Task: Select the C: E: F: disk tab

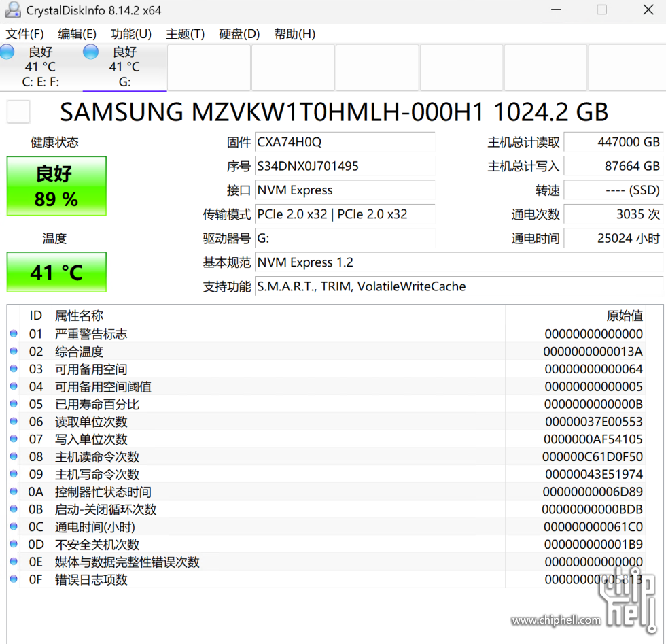Action: (41, 67)
